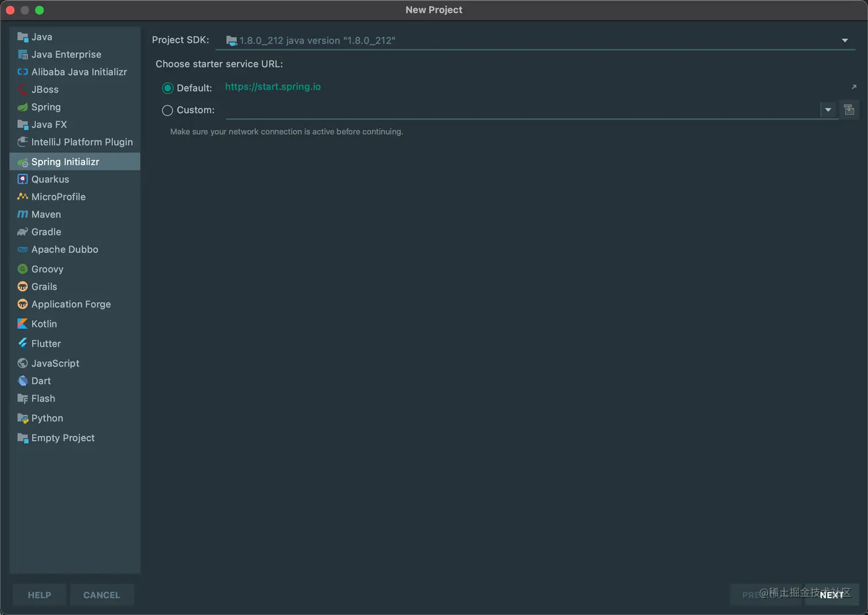Viewport: 868px width, 615px height.
Task: Open the default URL in browser arrow
Action: (854, 87)
